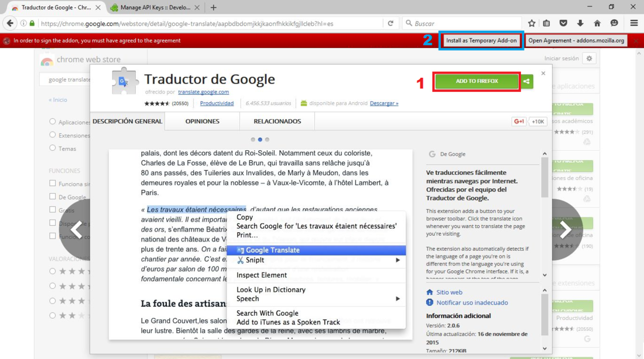The image size is (644, 359).
Task: Click the share icon beside Add to Firefox
Action: point(526,81)
